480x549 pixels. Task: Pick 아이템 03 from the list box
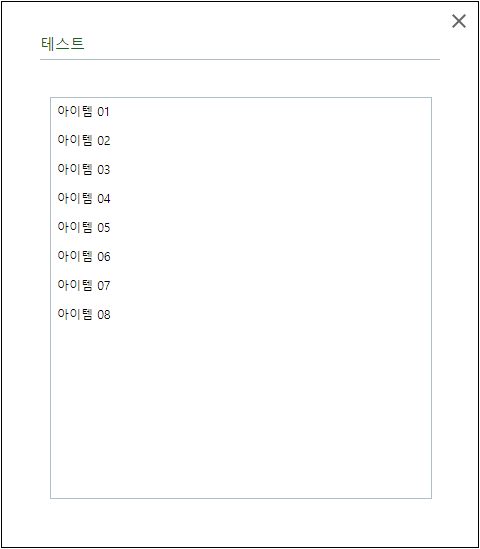[241, 169]
